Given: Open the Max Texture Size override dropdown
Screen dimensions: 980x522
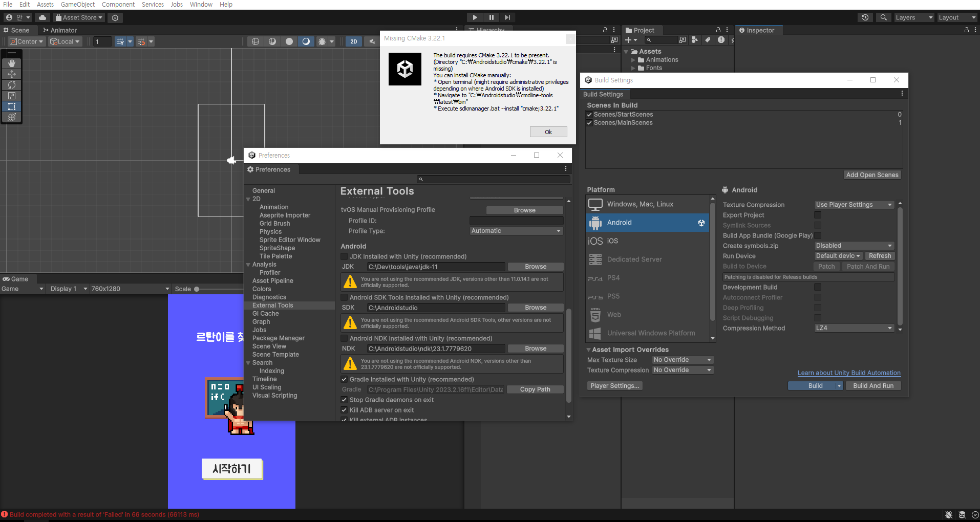Looking at the screenshot, I should [x=683, y=360].
